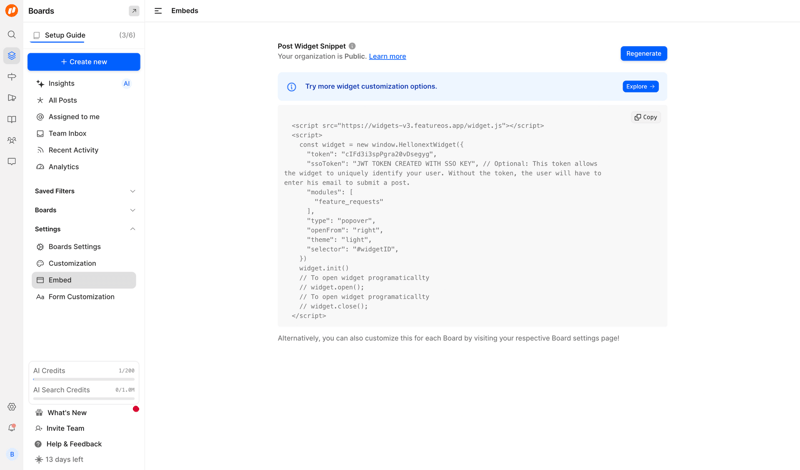The width and height of the screenshot is (800, 470).
Task: Open notifications bell icon in rail
Action: coord(11,428)
